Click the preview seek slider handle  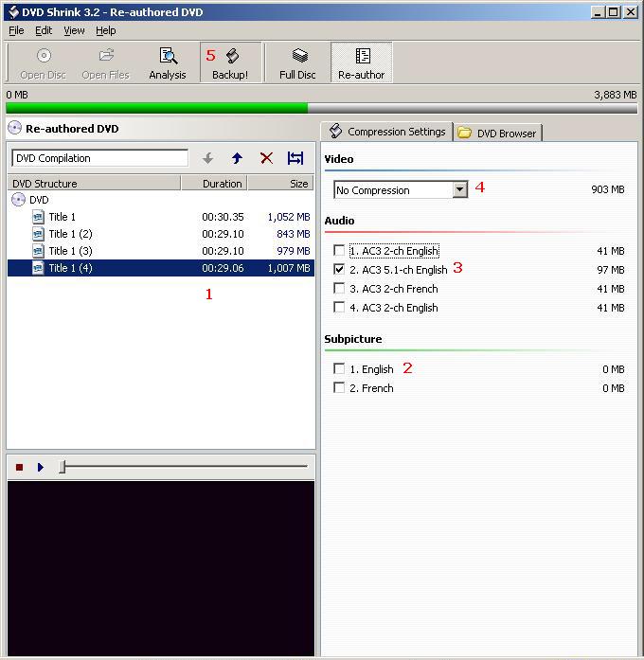click(x=63, y=467)
